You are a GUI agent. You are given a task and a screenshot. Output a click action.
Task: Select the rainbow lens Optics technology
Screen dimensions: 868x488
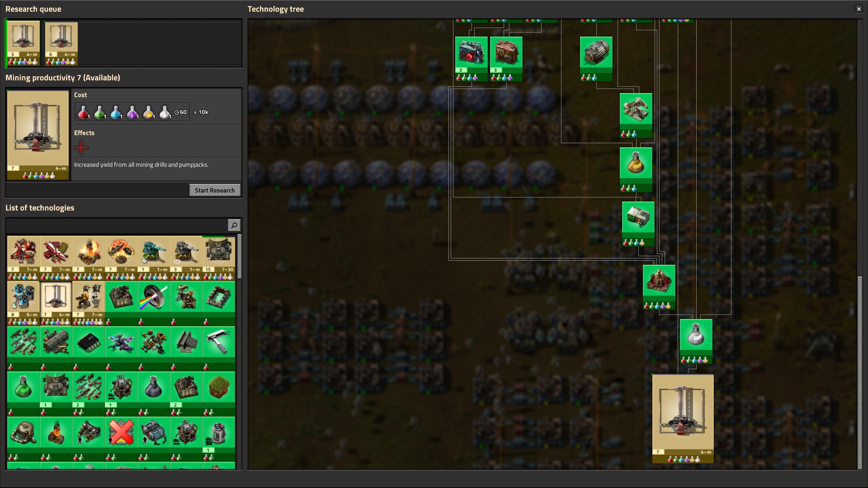pyautogui.click(x=154, y=303)
